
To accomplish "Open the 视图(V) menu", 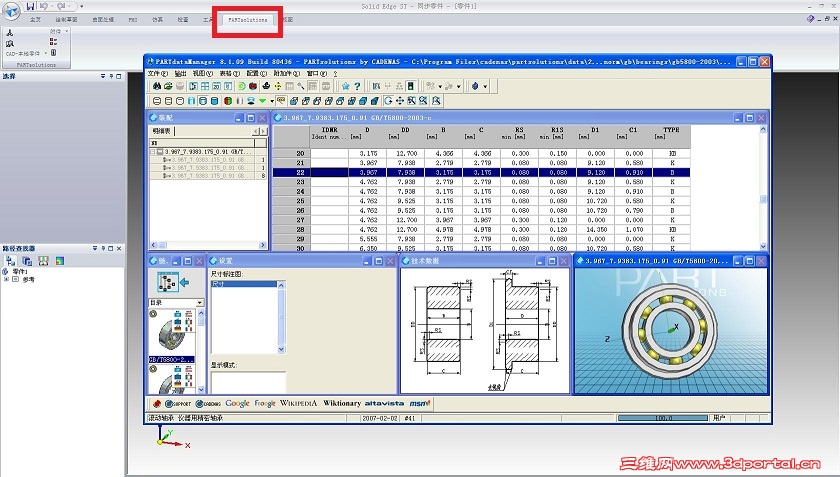I will 202,73.
